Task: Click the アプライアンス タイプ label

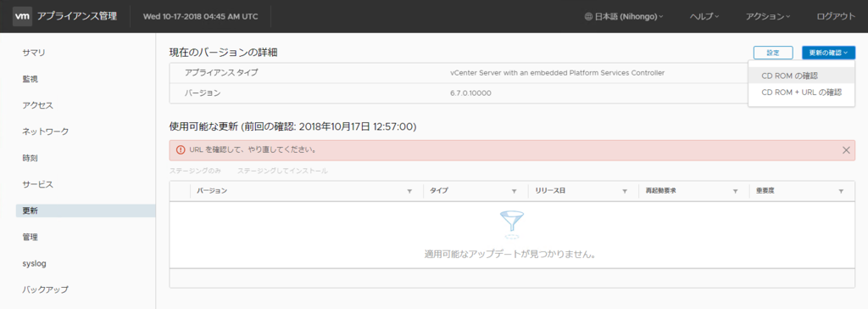Action: pos(221,73)
